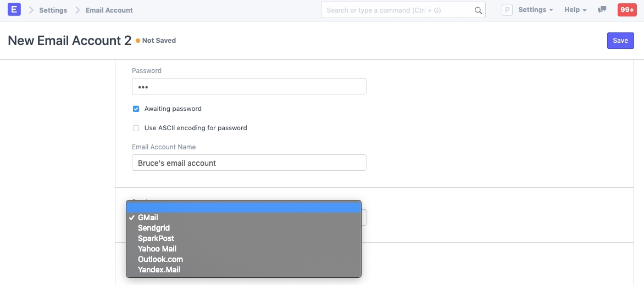Toggle the Awaiting password checkbox
644x285 pixels.
[136, 109]
